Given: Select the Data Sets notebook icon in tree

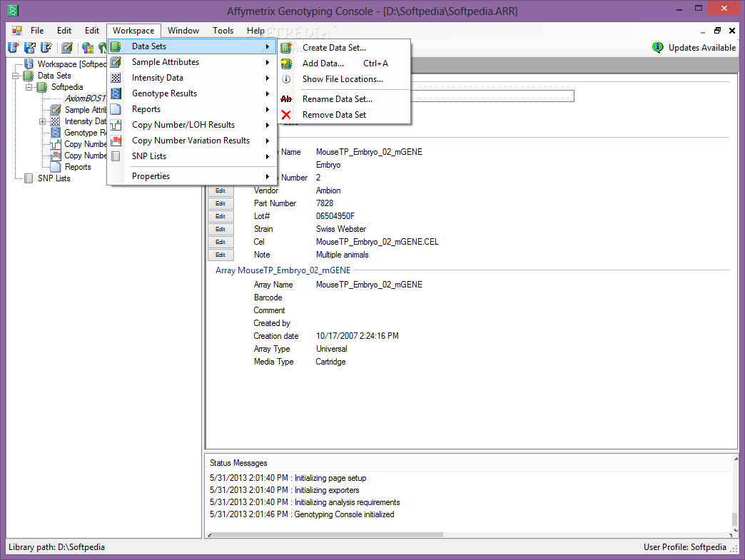Looking at the screenshot, I should click(x=29, y=76).
